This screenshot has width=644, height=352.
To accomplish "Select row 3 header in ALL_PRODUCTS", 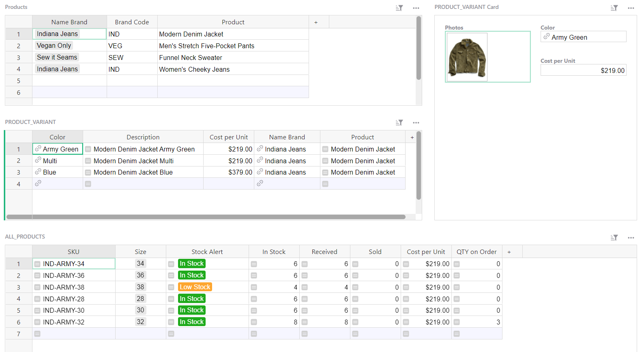I will click(18, 288).
